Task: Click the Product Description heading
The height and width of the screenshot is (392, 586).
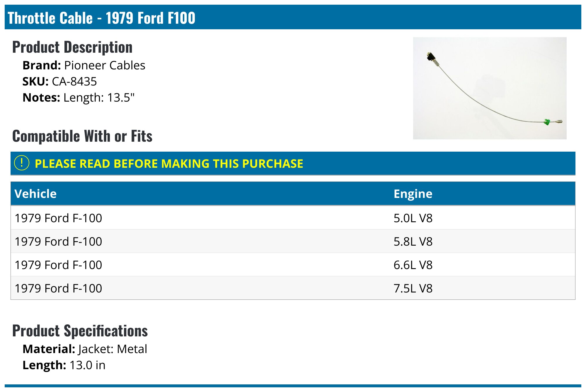Action: pyautogui.click(x=72, y=47)
